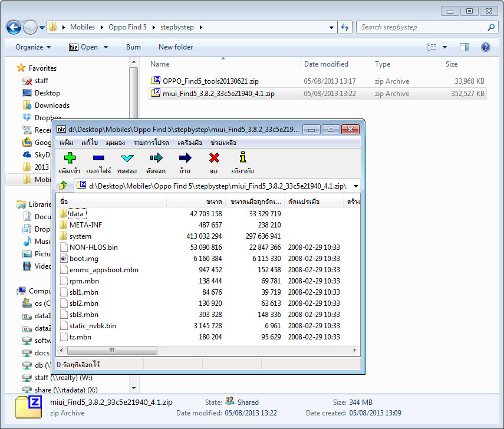The width and height of the screenshot is (504, 429).
Task: Click the search magnifier icon in Explorer
Action: click(x=491, y=27)
